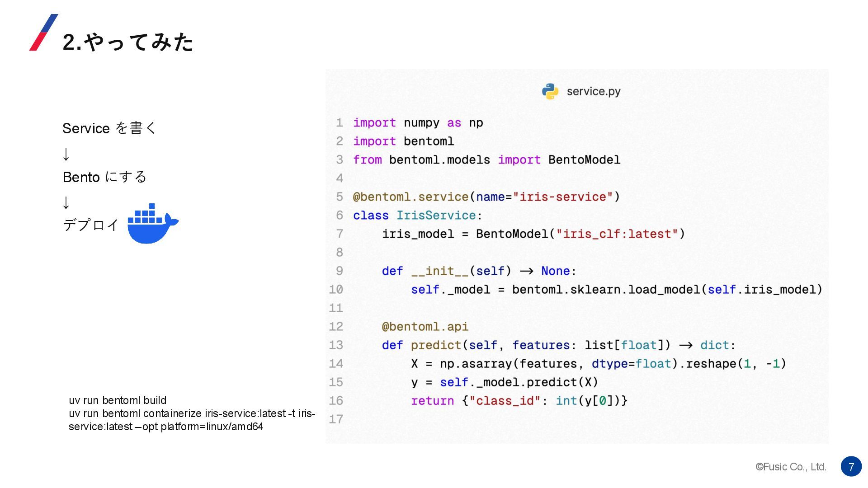The height and width of the screenshot is (488, 868).
Task: Click line number 17 in the gutter
Action: coord(336,419)
